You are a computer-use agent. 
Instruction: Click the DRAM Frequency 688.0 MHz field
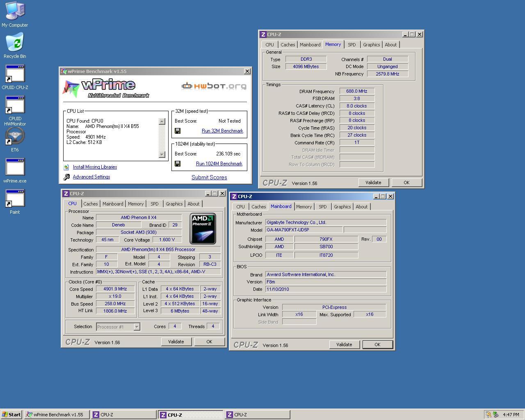point(357,91)
